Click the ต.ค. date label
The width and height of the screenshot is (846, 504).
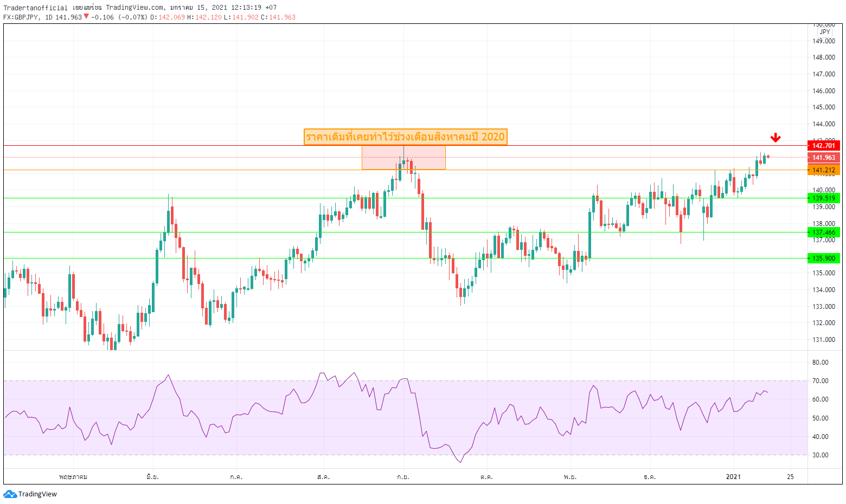(x=486, y=477)
